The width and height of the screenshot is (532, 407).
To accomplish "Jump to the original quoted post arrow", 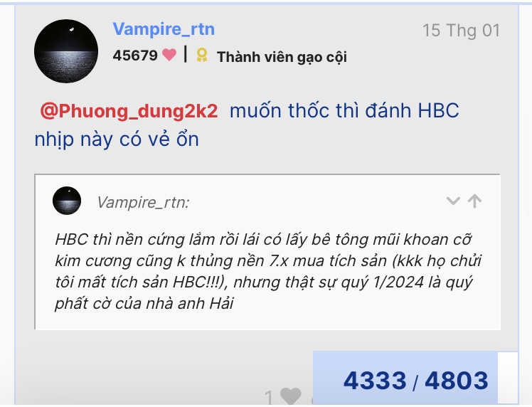I will [474, 201].
